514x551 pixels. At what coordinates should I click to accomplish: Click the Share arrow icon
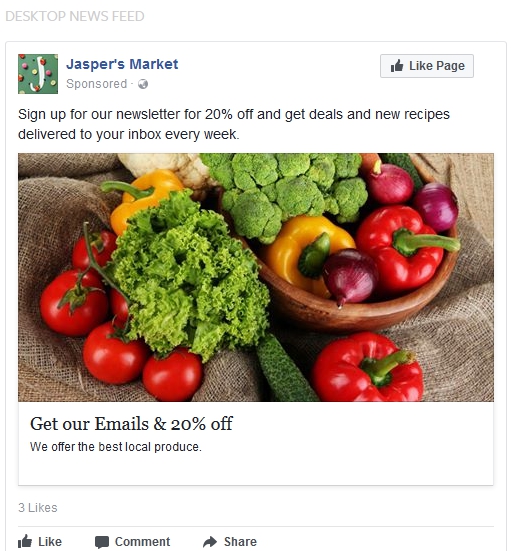[210, 542]
